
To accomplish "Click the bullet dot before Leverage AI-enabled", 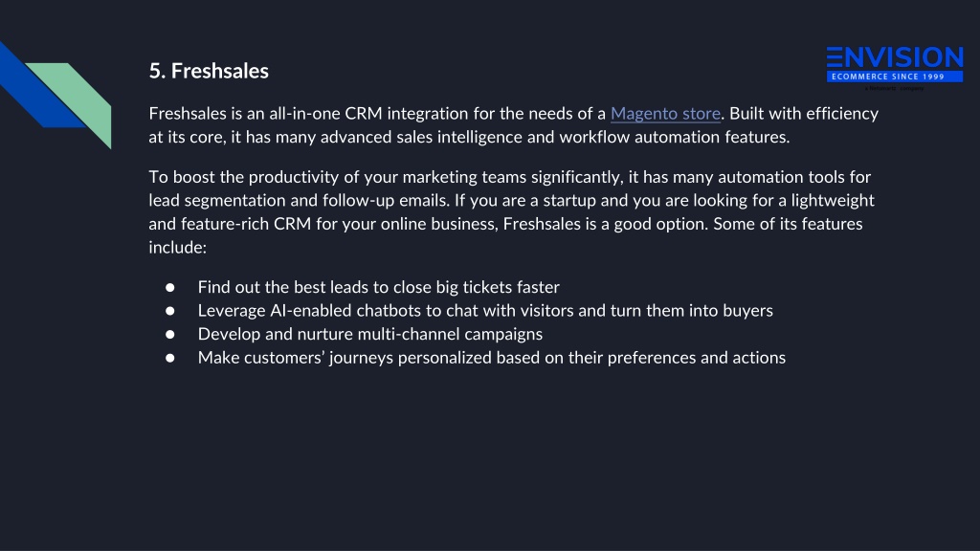I will pos(170,311).
